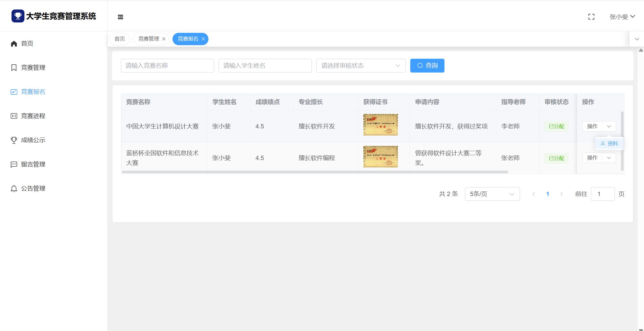
Task: Click 操作 button for 蓝桥杯 row
Action: tap(592, 158)
